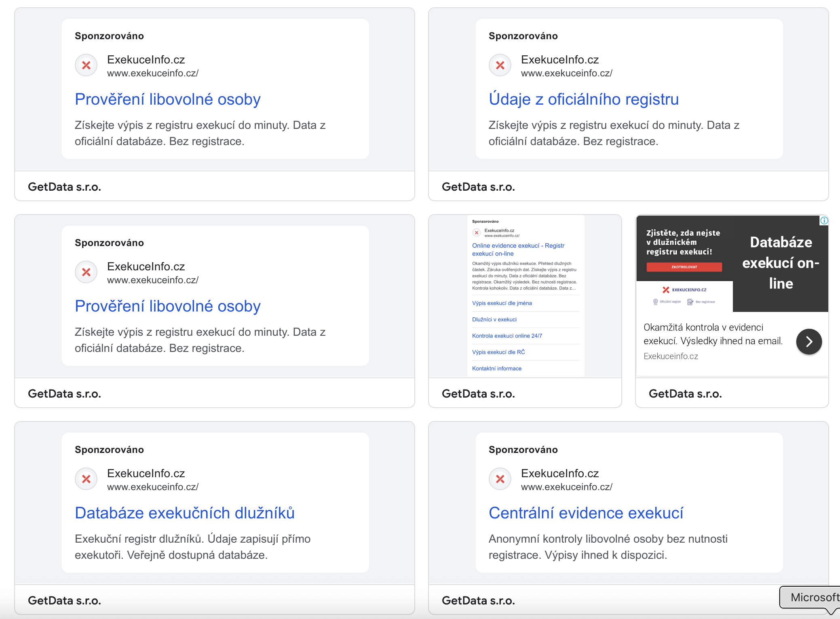This screenshot has width=840, height=619.
Task: Click 'Zjistěte, zda nejste v dlužnickém registru' banner text
Action: pos(683,242)
